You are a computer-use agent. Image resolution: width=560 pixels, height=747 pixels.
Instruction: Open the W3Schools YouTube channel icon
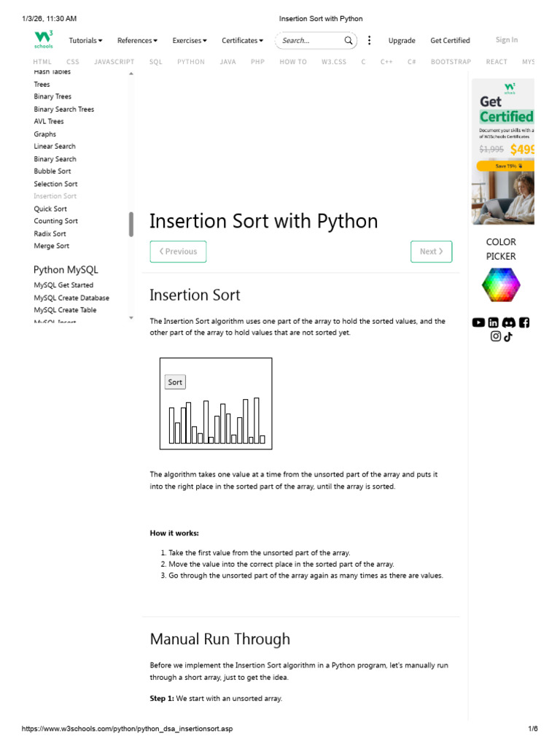pyautogui.click(x=478, y=322)
